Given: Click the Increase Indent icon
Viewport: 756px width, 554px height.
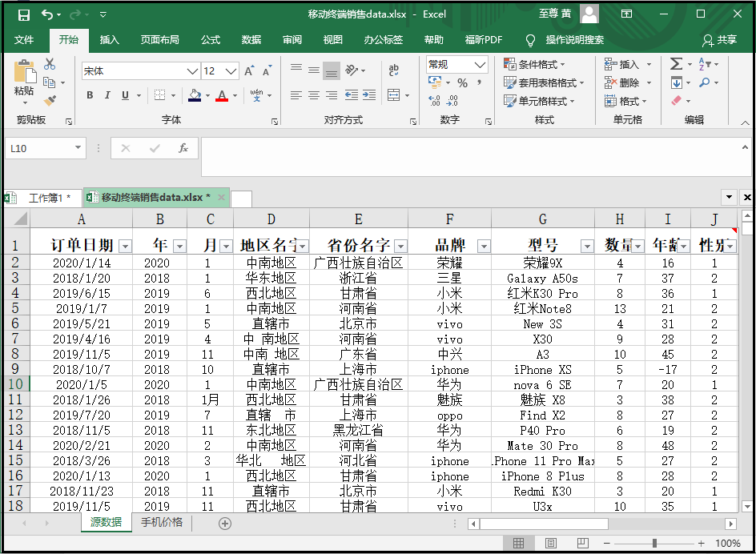Looking at the screenshot, I should tap(369, 95).
